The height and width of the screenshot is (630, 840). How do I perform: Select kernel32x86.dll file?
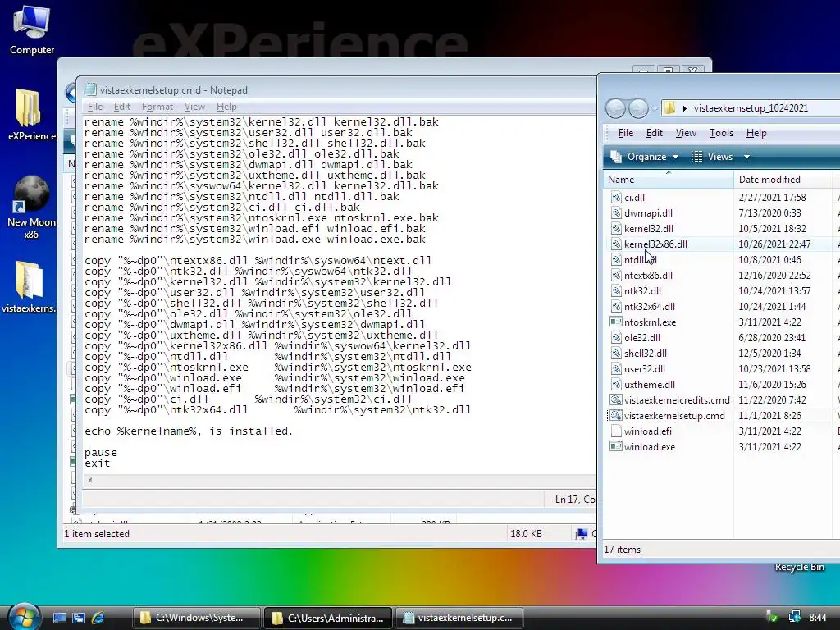(x=655, y=244)
